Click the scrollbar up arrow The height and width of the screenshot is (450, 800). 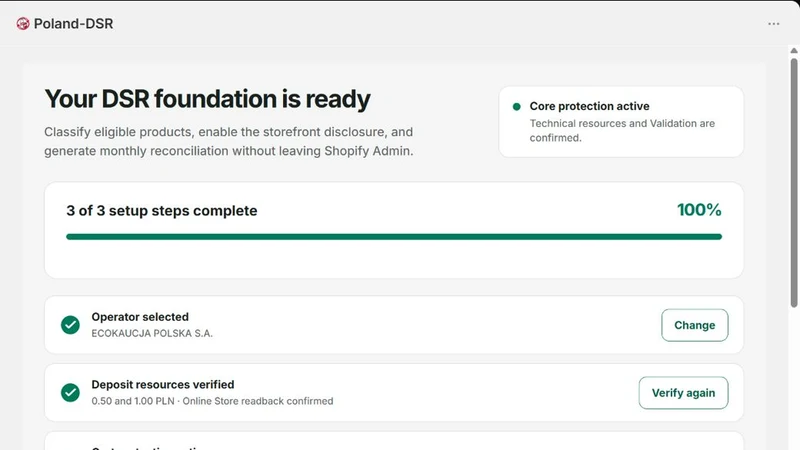pos(794,51)
